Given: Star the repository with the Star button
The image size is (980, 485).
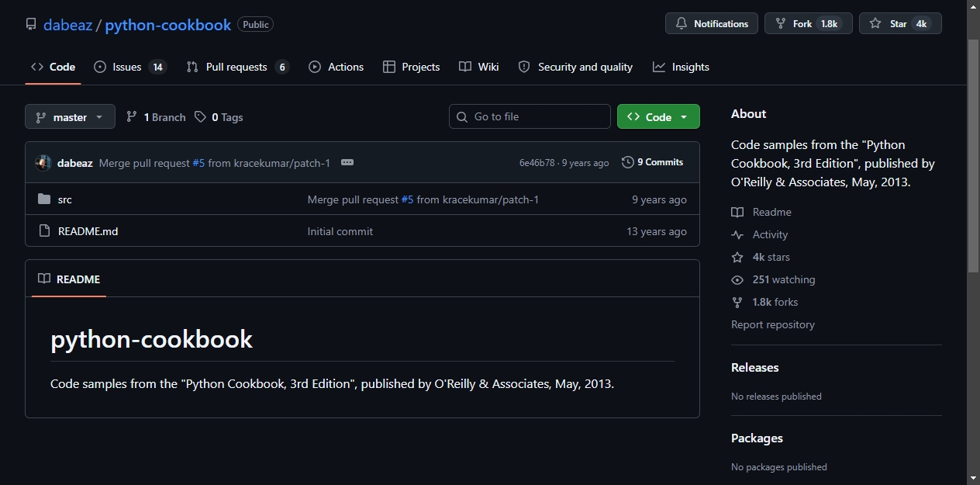Looking at the screenshot, I should [900, 24].
